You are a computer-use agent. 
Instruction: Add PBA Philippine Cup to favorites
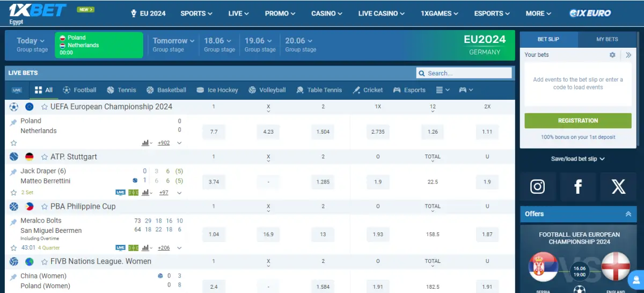45,207
